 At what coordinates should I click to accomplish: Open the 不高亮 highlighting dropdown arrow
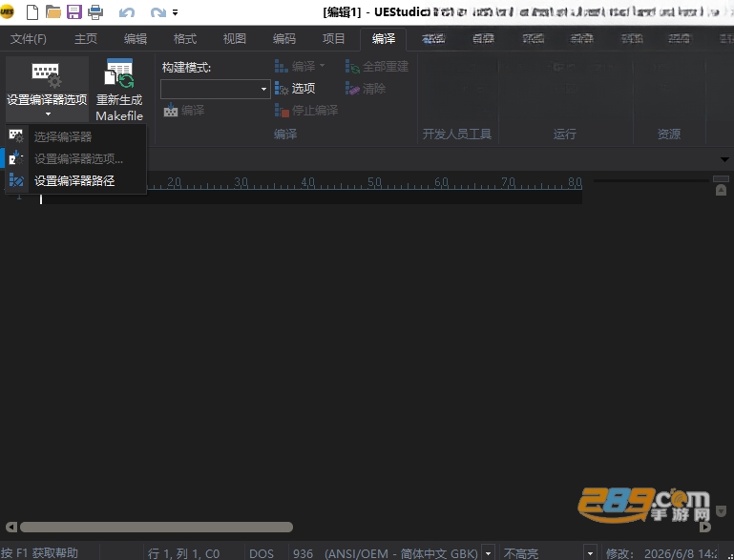(x=590, y=553)
